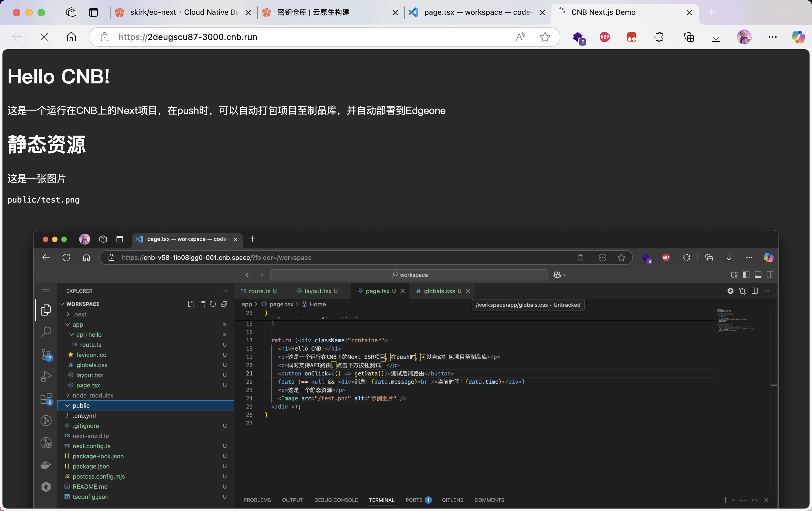Open Source Control icon with 12 badge

46,354
